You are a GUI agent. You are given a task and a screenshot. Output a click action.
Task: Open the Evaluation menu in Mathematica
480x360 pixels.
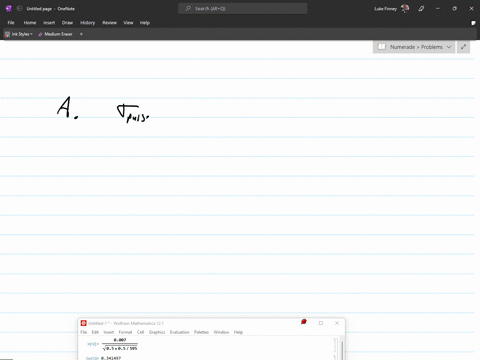click(x=180, y=332)
